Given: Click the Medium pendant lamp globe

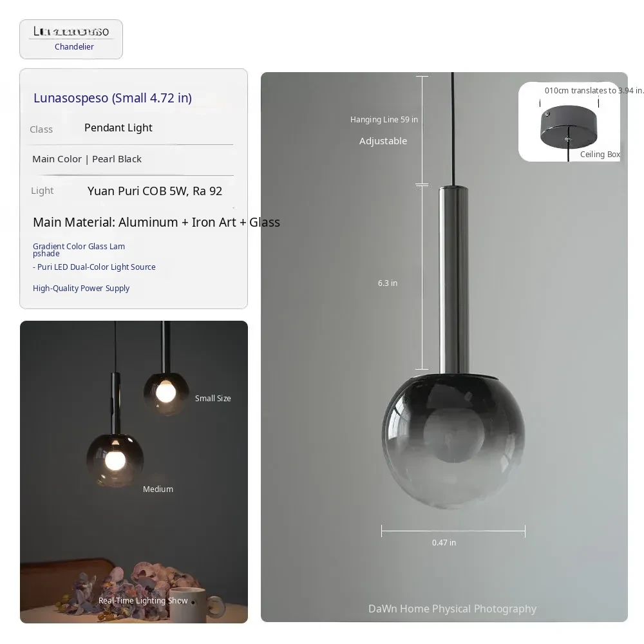Looking at the screenshot, I should pyautogui.click(x=115, y=460).
